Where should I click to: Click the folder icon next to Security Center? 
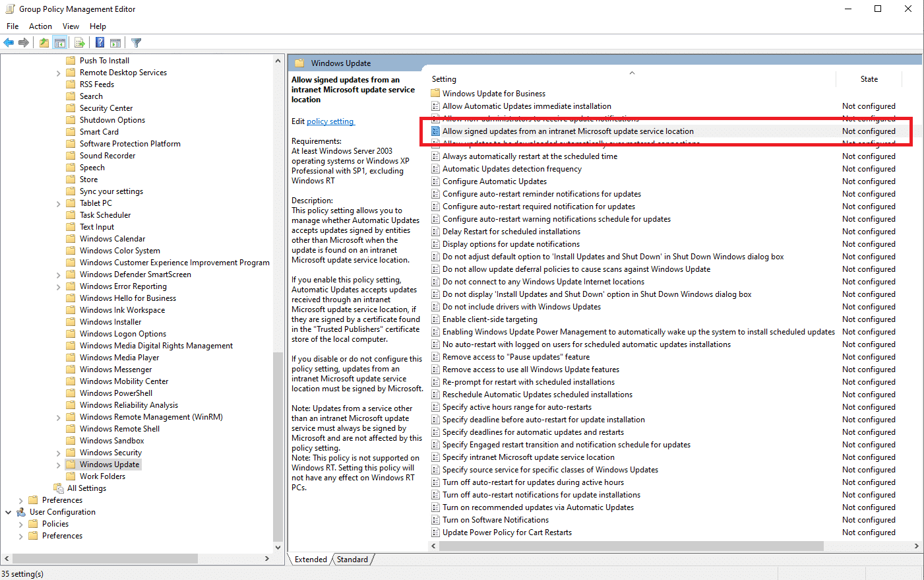click(71, 108)
